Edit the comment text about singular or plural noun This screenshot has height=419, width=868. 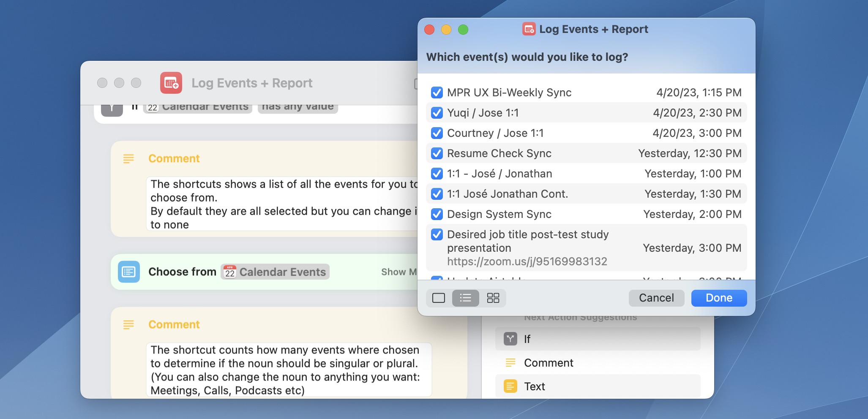tap(289, 370)
